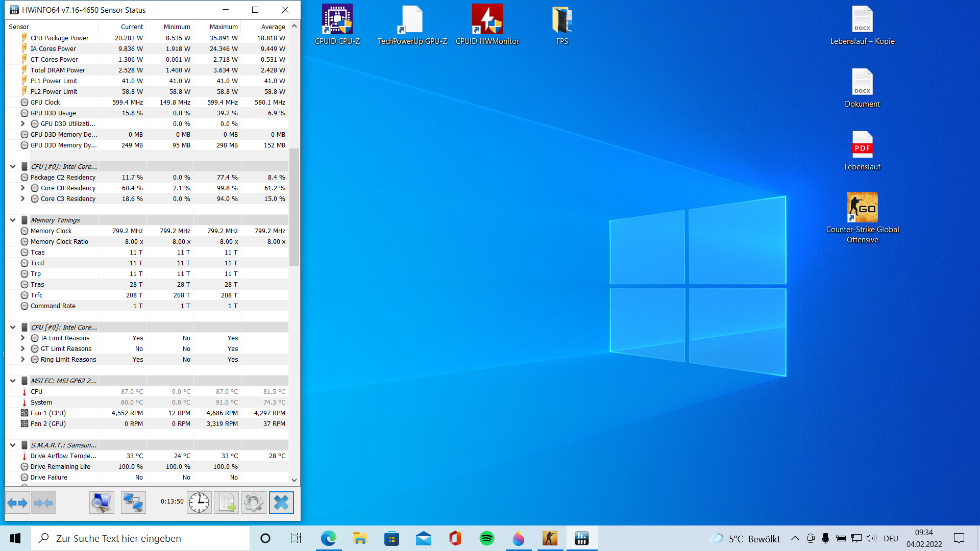Screen dimensions: 980x551
Task: Expand Core C0 Residency entry
Action: (22, 188)
